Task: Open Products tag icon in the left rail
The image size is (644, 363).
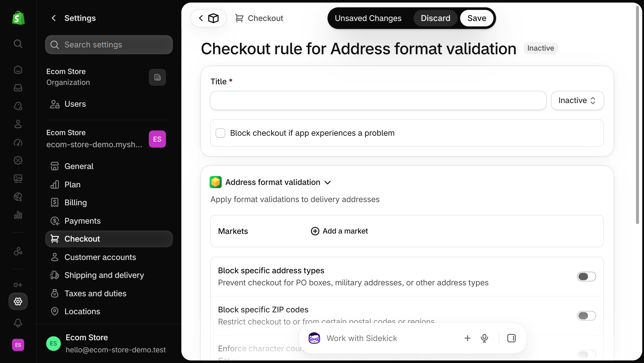Action: pos(18,106)
